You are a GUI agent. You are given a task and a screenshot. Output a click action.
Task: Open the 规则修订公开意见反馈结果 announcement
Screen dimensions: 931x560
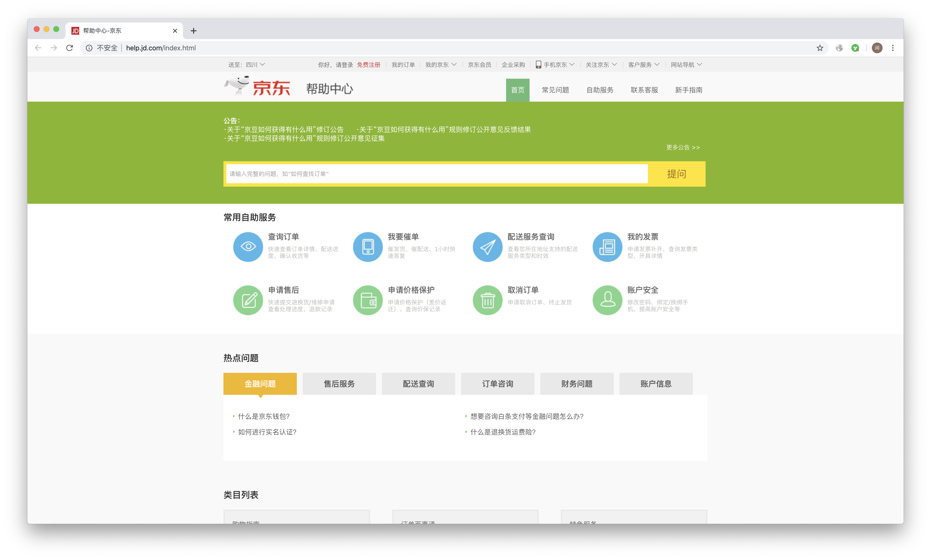(445, 129)
